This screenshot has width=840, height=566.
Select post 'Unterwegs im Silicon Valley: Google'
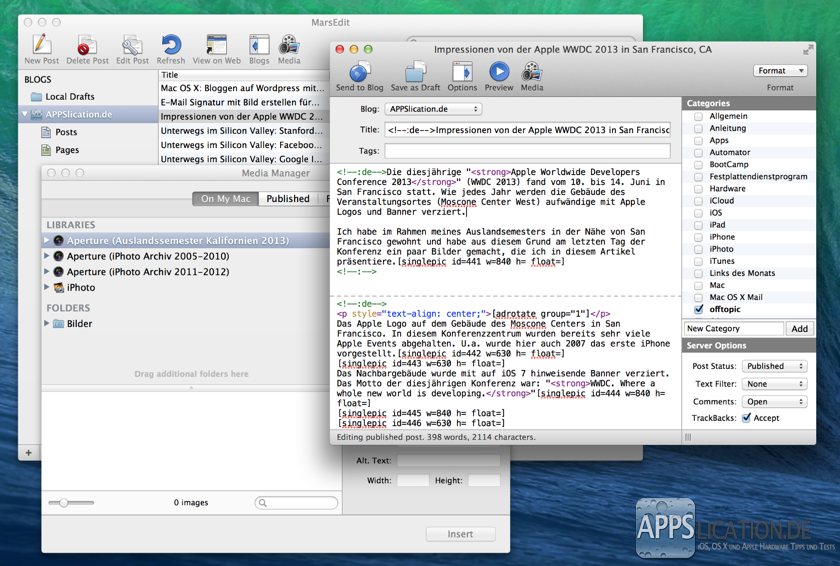tap(244, 159)
